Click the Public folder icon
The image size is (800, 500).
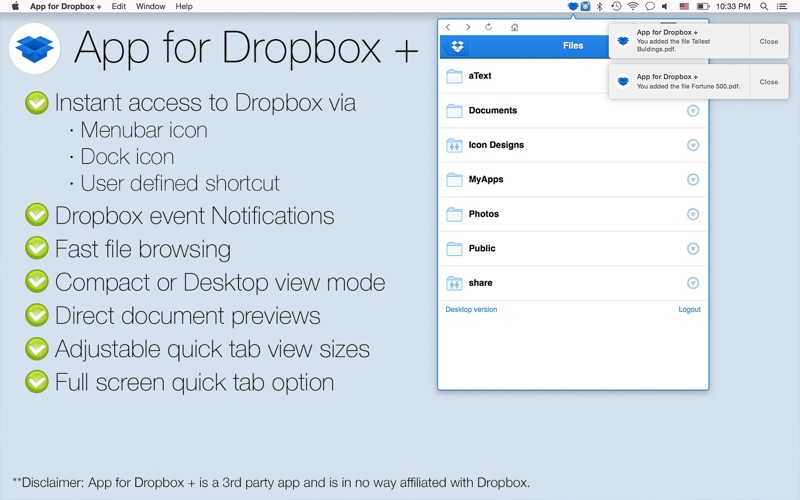click(454, 248)
